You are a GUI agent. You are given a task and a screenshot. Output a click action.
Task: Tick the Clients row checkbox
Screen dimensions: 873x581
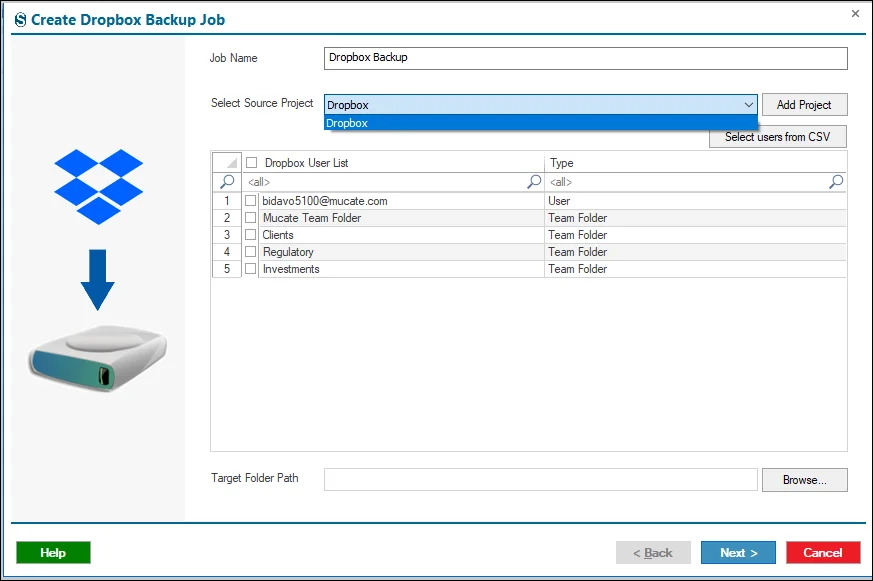pyautogui.click(x=251, y=235)
